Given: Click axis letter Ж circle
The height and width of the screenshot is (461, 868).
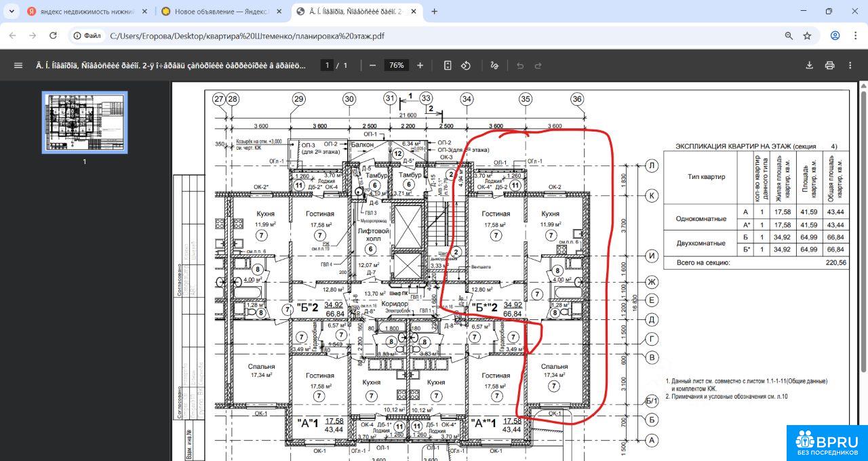Looking at the screenshot, I should point(652,281).
